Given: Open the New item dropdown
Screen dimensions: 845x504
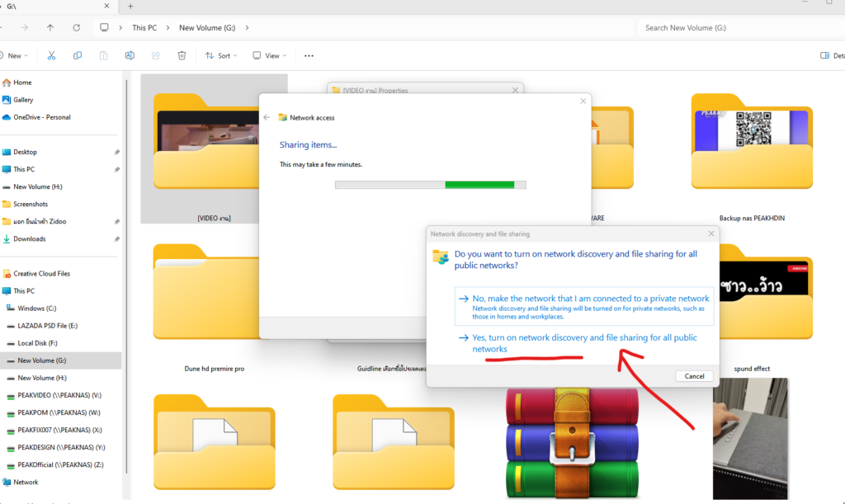Looking at the screenshot, I should point(14,55).
